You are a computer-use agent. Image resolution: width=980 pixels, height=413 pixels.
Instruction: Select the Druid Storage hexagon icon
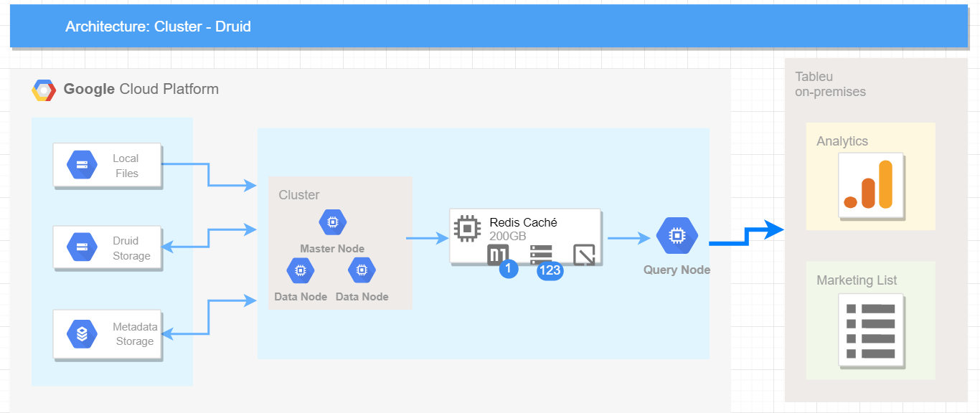82,248
